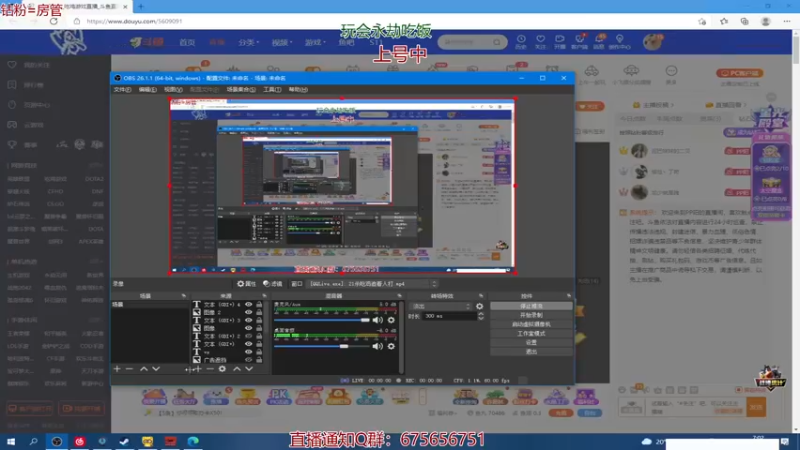Open the scene transition type dropdown
Screen dimensions: 800x450
[441, 306]
